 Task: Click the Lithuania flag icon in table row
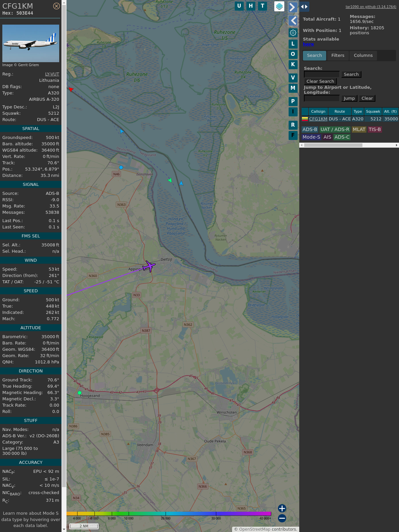pos(305,119)
